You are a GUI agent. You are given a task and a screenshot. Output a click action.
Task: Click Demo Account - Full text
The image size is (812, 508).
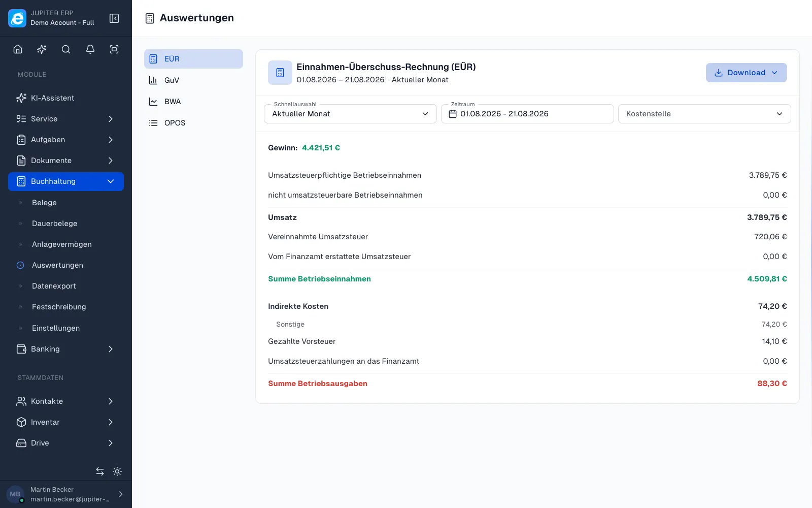click(62, 23)
